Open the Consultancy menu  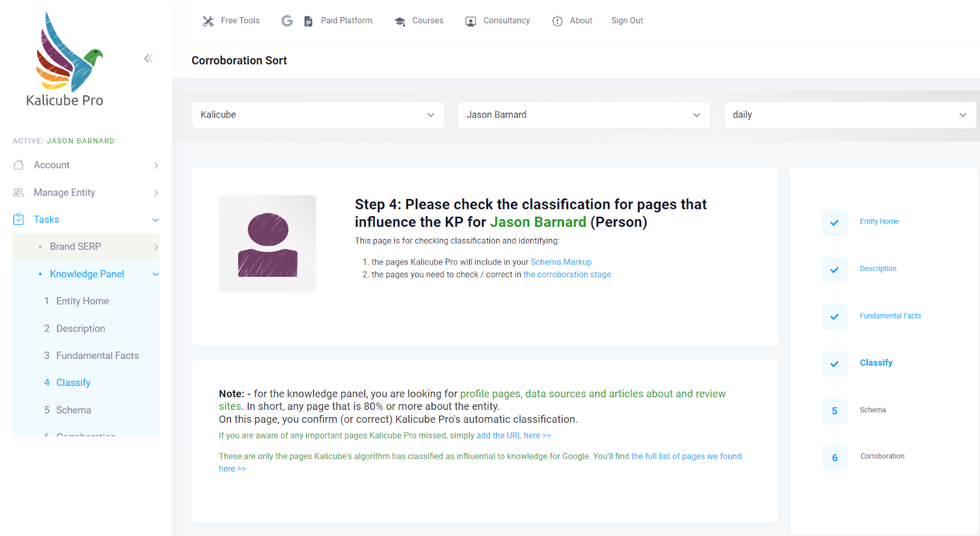(507, 21)
